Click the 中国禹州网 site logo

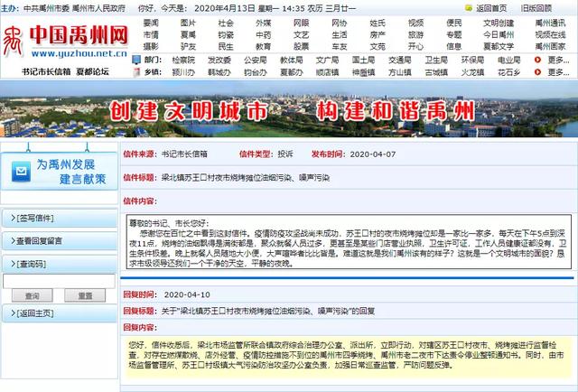(66, 39)
